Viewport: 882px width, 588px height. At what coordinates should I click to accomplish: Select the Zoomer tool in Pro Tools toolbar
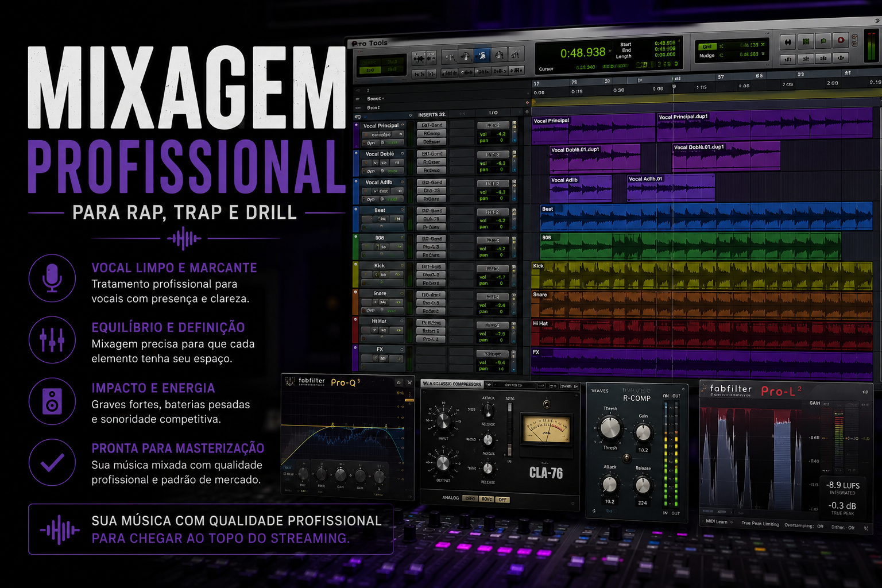point(450,57)
